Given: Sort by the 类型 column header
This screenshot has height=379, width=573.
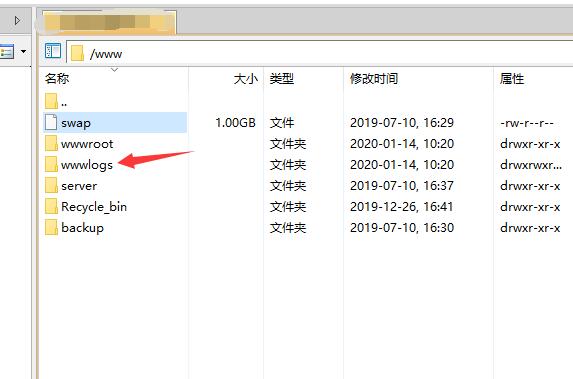Looking at the screenshot, I should pos(282,78).
